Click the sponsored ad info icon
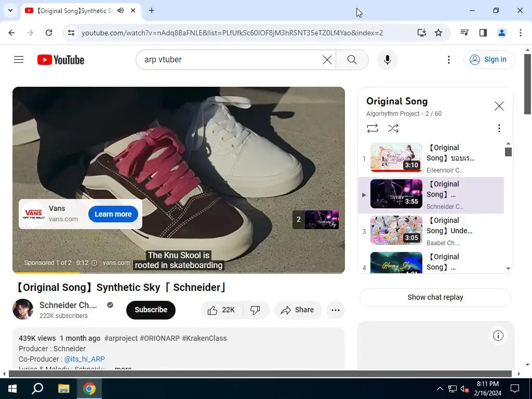Screen dimensions: 532x399 coord(95,262)
